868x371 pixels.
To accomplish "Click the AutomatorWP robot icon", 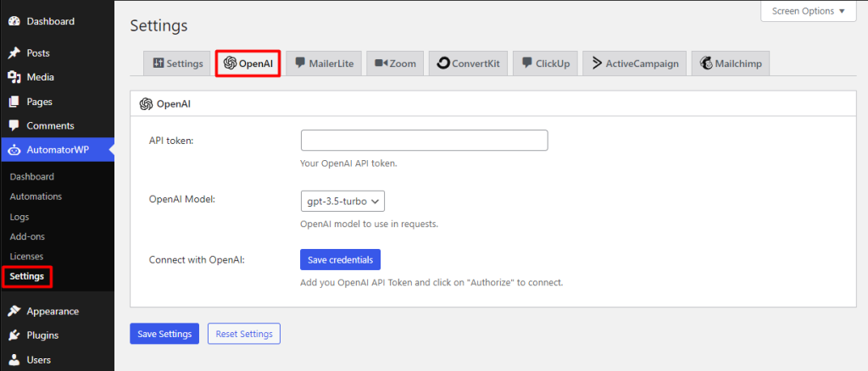I will [14, 150].
